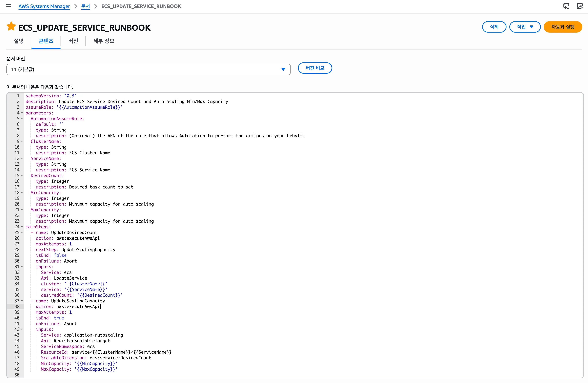The height and width of the screenshot is (383, 588).
Task: Open the CloudShell icon in top bar
Action: coord(566,6)
